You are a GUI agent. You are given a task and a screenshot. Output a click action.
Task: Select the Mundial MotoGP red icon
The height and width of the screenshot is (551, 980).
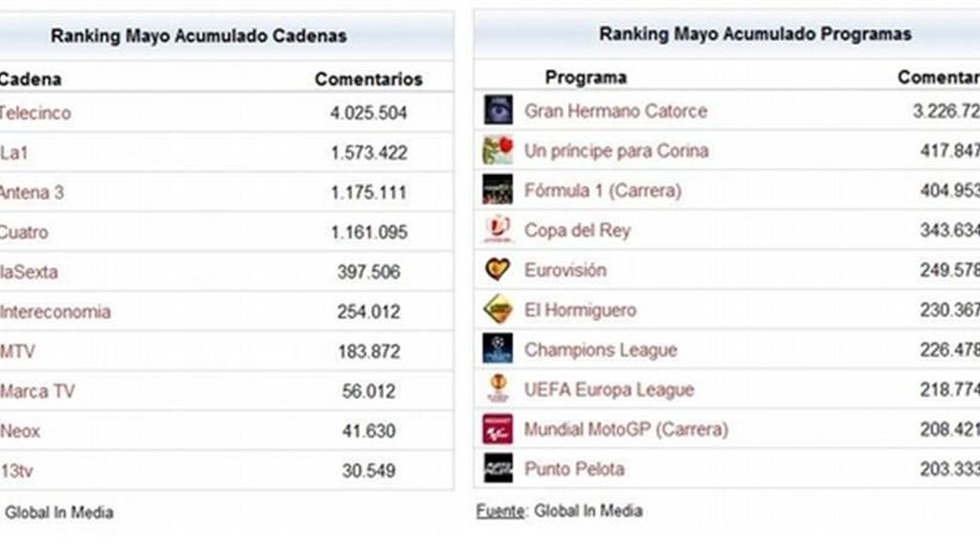[498, 429]
